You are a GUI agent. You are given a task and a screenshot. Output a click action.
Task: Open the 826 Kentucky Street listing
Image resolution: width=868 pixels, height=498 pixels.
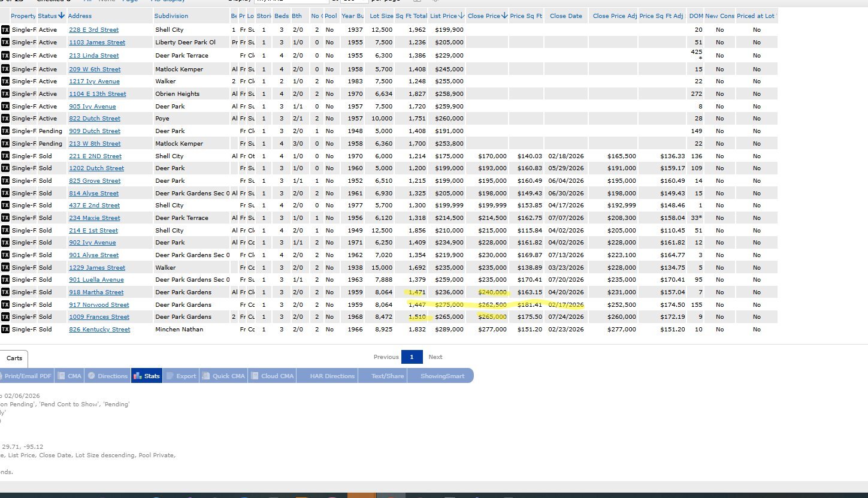99,330
